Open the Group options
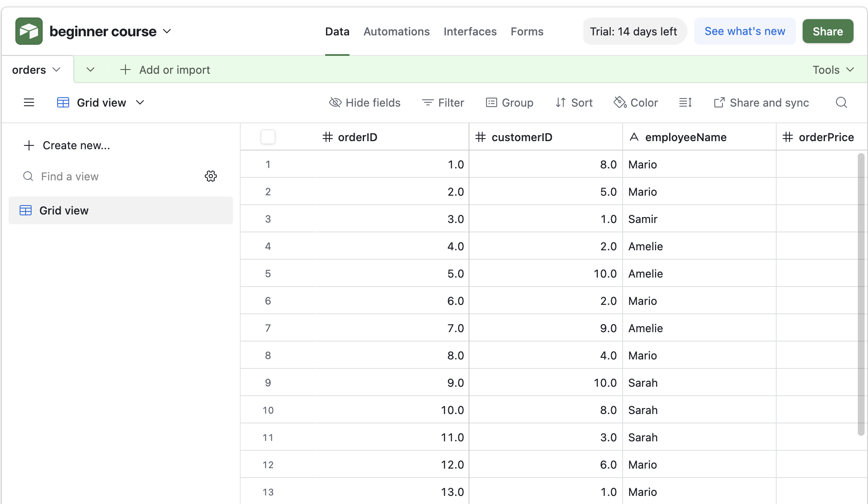The image size is (868, 504). click(510, 103)
